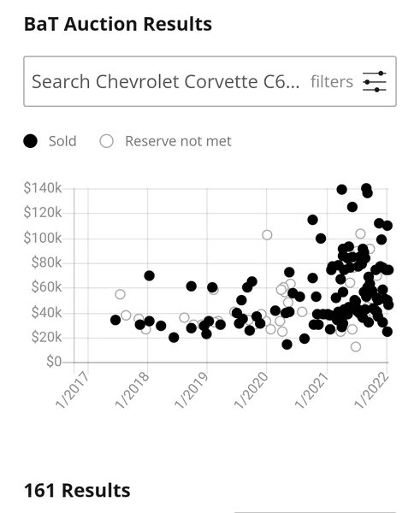This screenshot has width=420, height=513.
Task: Click the BaT Auction Results title
Action: coord(118,24)
